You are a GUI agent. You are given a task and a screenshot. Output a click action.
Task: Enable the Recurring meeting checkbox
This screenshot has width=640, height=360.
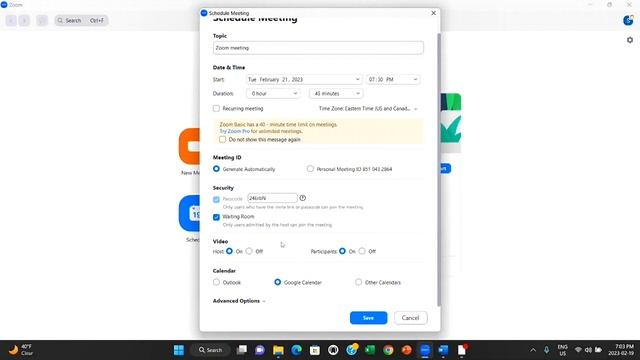pyautogui.click(x=216, y=109)
